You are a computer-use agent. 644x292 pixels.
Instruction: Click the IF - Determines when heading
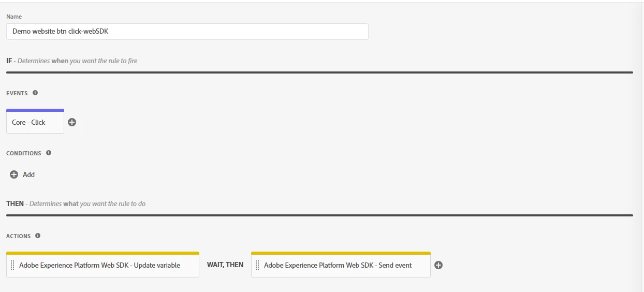pos(71,61)
